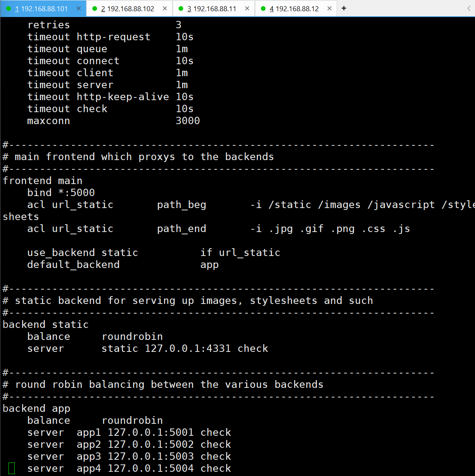This screenshot has height=476, width=475.
Task: Click the 'bind *:5000' line
Action: [61, 193]
